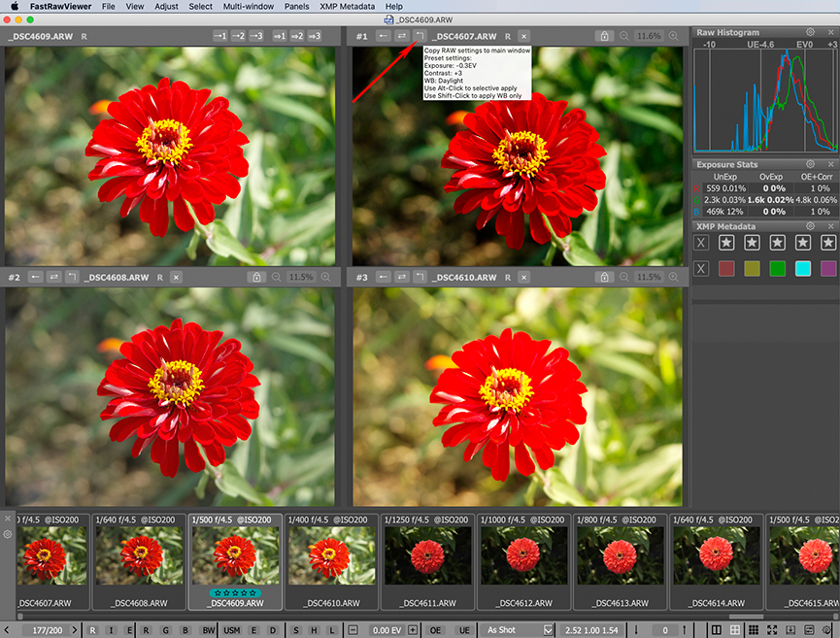The image size is (840, 638).
Task: Open Raw Histogram panel settings gear
Action: (x=811, y=32)
